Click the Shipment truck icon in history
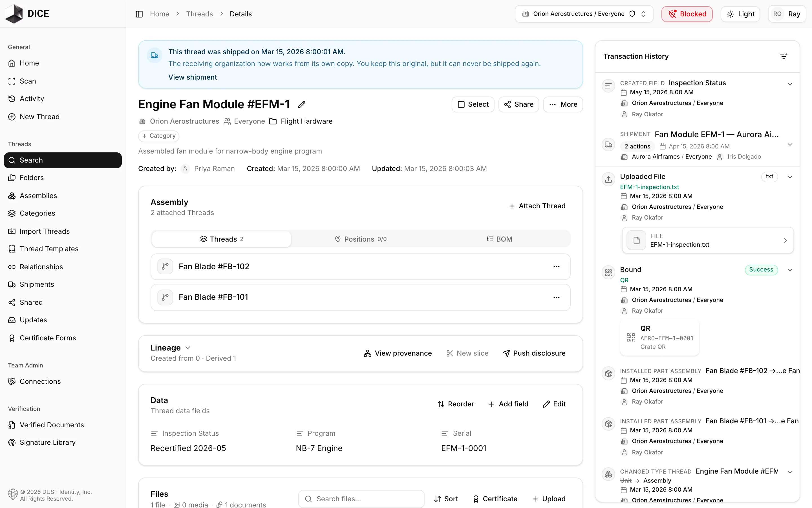The height and width of the screenshot is (508, 812). click(608, 145)
